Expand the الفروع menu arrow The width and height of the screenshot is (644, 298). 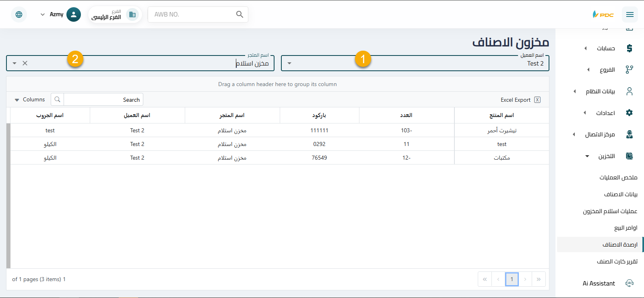(588, 70)
